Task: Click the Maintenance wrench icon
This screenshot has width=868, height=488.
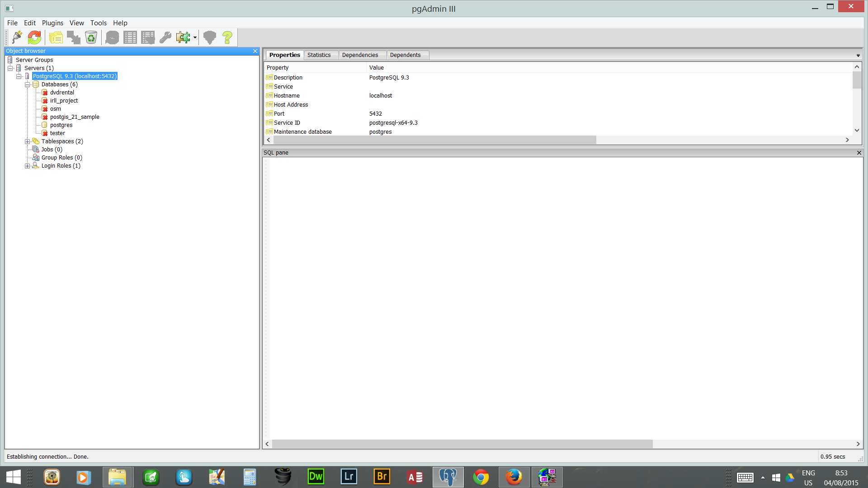Action: (x=165, y=38)
